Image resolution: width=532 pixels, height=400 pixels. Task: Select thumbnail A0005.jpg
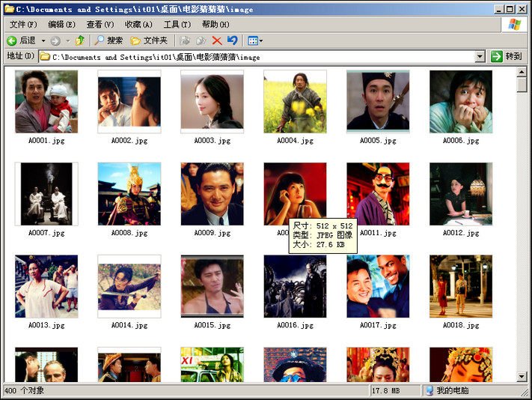coord(378,102)
